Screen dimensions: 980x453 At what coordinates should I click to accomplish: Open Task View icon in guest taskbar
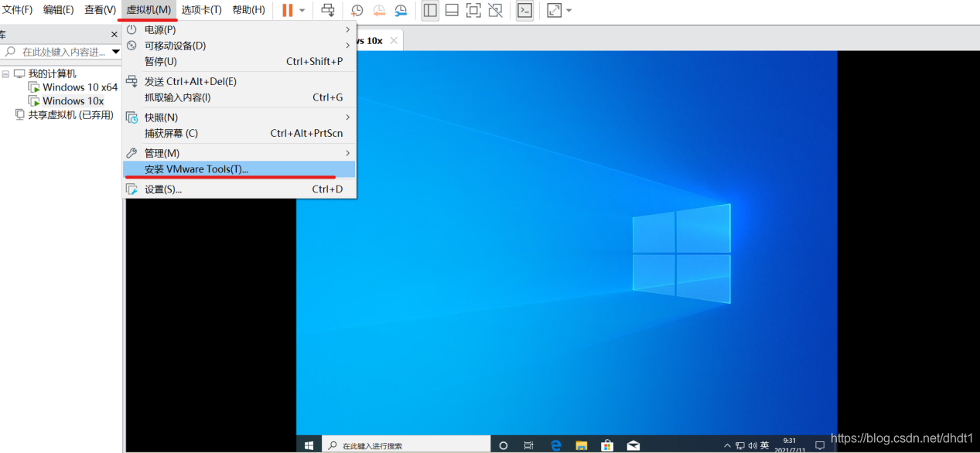click(x=529, y=445)
